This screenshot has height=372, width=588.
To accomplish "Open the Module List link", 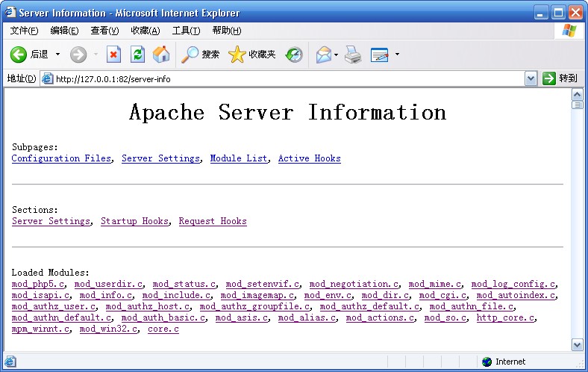I will click(239, 158).
